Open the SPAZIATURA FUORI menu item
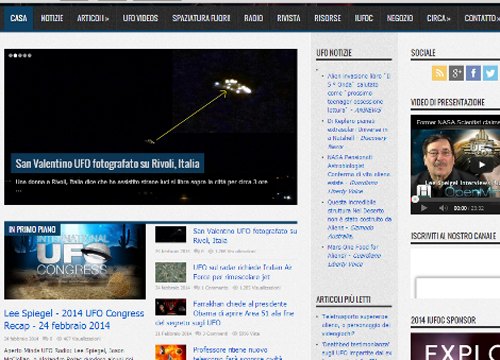 click(201, 18)
